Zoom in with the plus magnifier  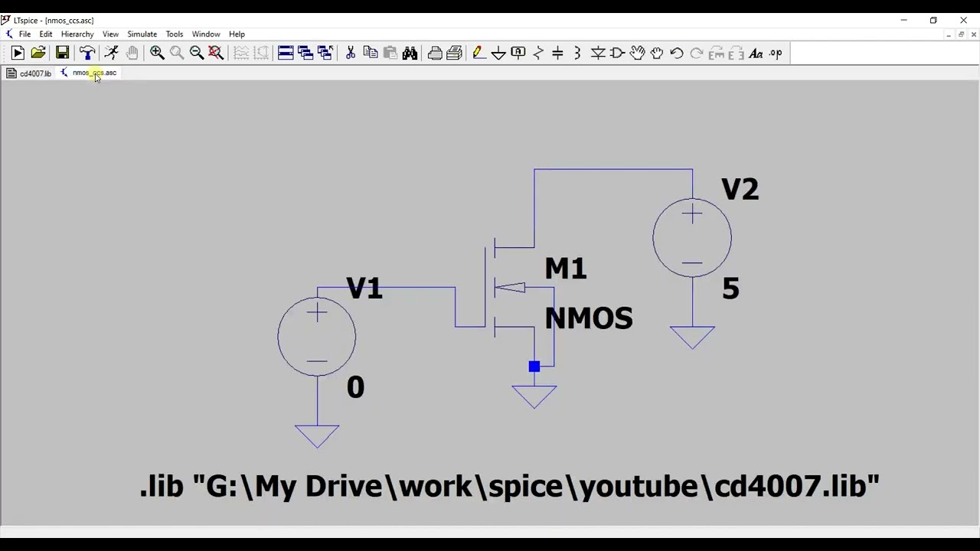click(158, 53)
